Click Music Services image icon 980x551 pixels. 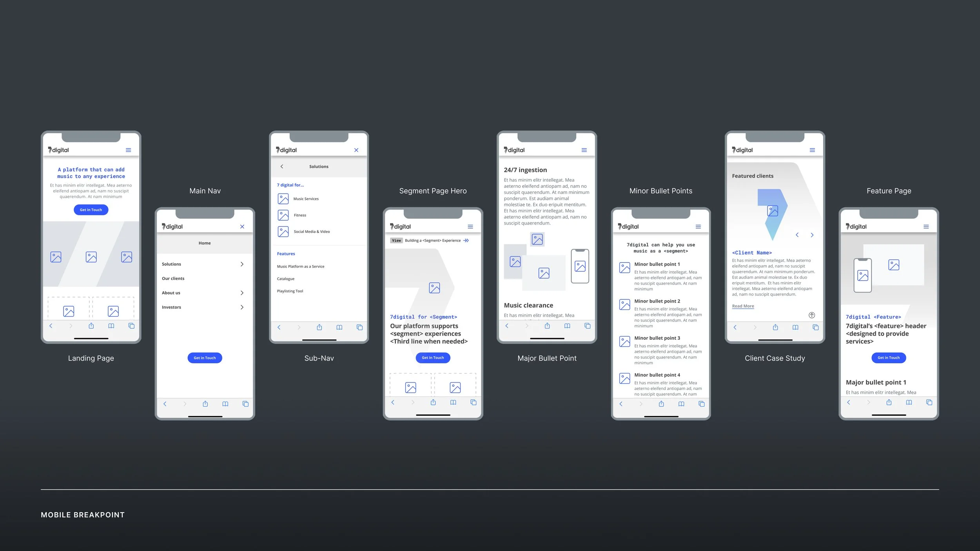point(283,199)
